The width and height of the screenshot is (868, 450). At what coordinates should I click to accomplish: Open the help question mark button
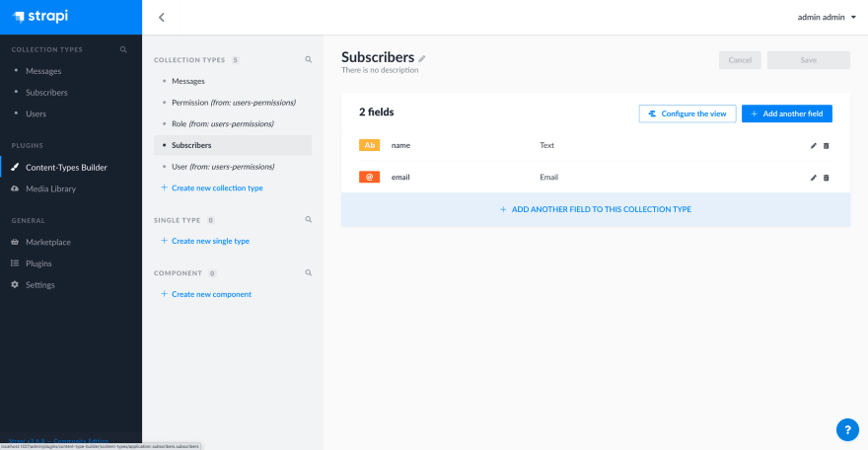coord(847,429)
